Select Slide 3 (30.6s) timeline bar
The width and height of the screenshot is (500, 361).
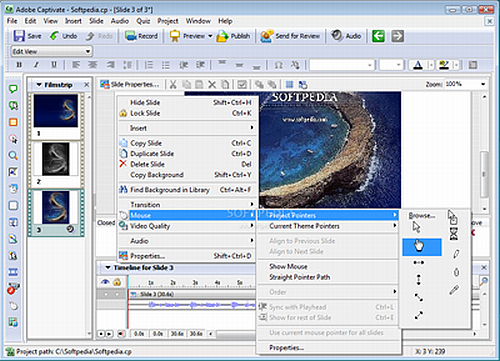point(192,294)
